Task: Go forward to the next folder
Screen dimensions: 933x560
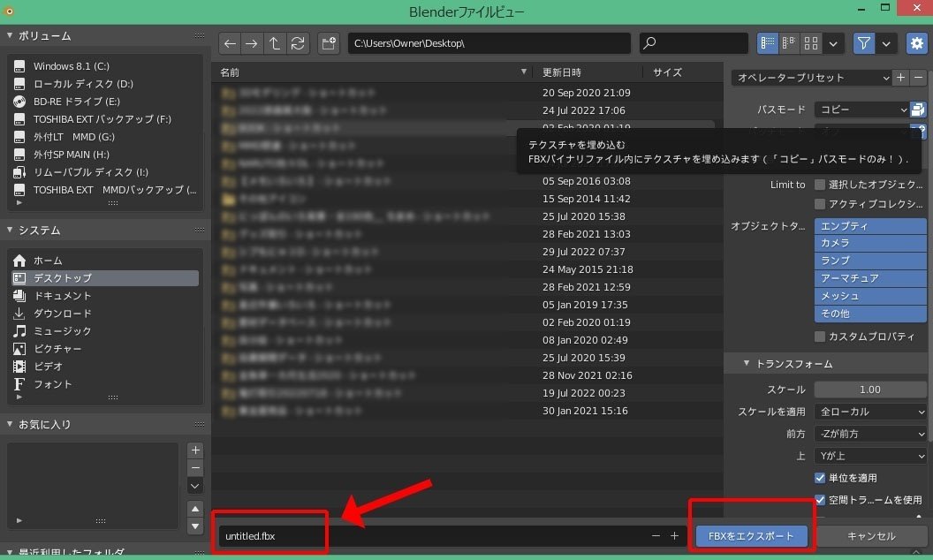Action: pos(252,43)
